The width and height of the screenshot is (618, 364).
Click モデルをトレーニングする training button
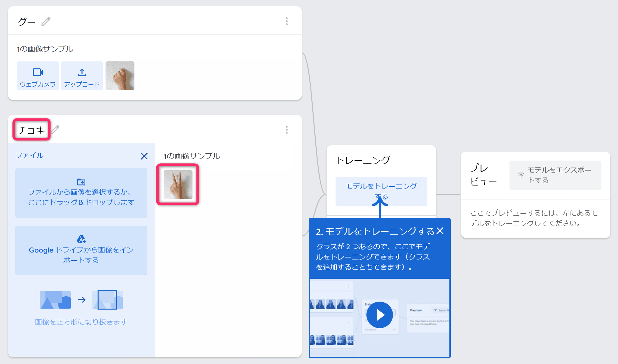tap(381, 191)
